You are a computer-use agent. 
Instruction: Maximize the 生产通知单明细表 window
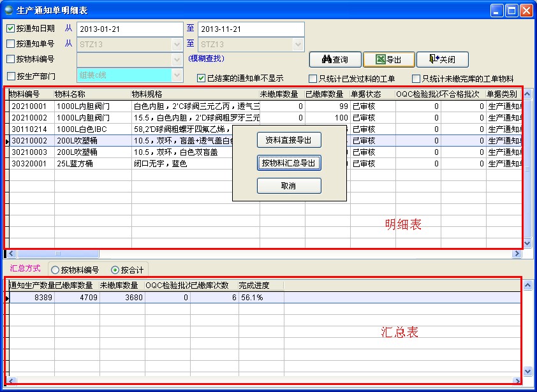tap(511, 10)
